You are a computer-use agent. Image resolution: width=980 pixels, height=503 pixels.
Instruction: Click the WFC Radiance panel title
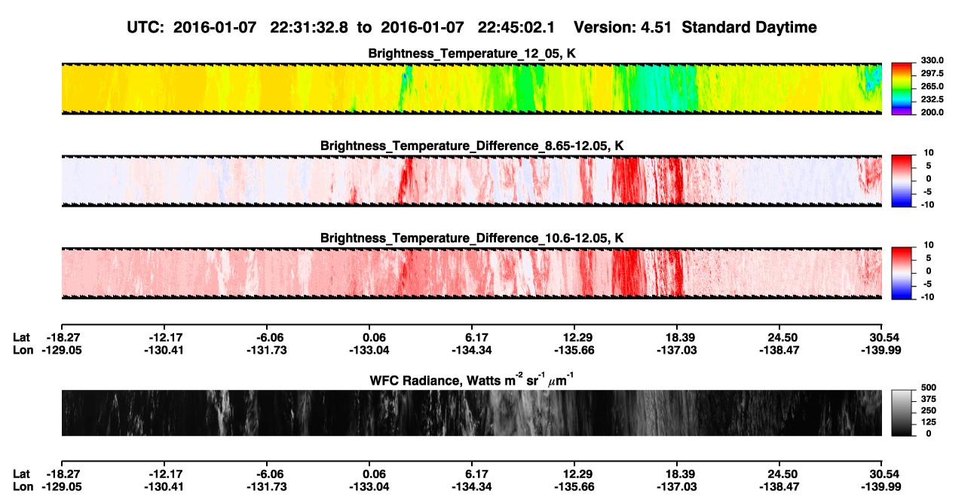point(472,380)
